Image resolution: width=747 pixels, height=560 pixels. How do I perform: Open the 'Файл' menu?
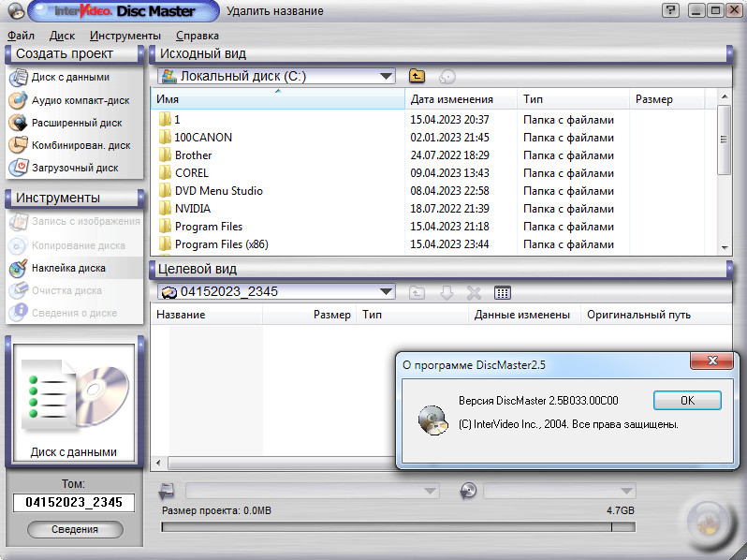[x=21, y=36]
